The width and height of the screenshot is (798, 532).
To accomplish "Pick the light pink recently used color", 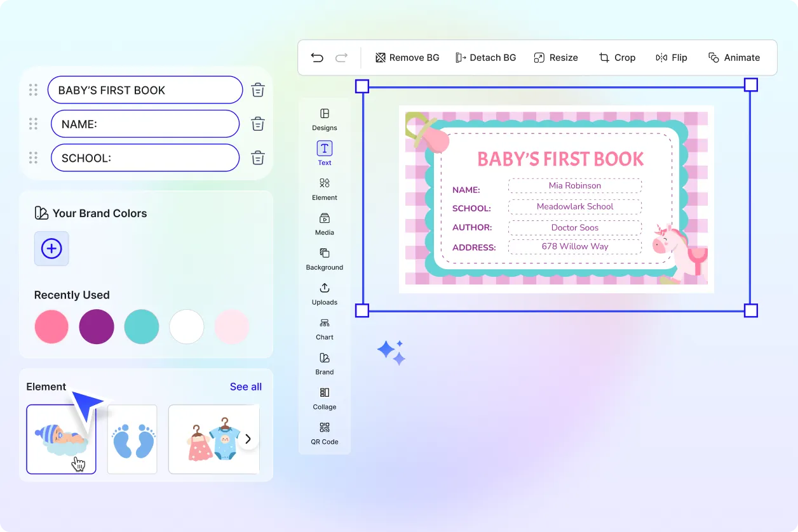I will (x=231, y=327).
